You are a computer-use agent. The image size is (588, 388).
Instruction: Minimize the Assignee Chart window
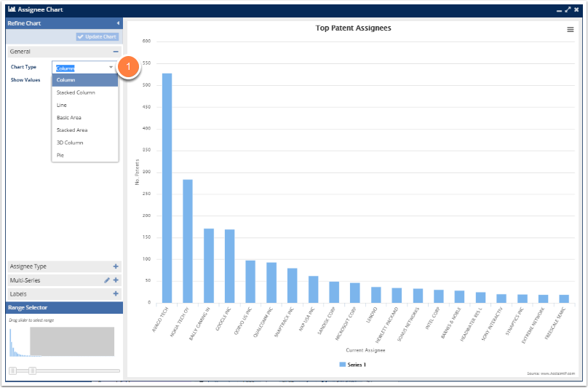(559, 10)
